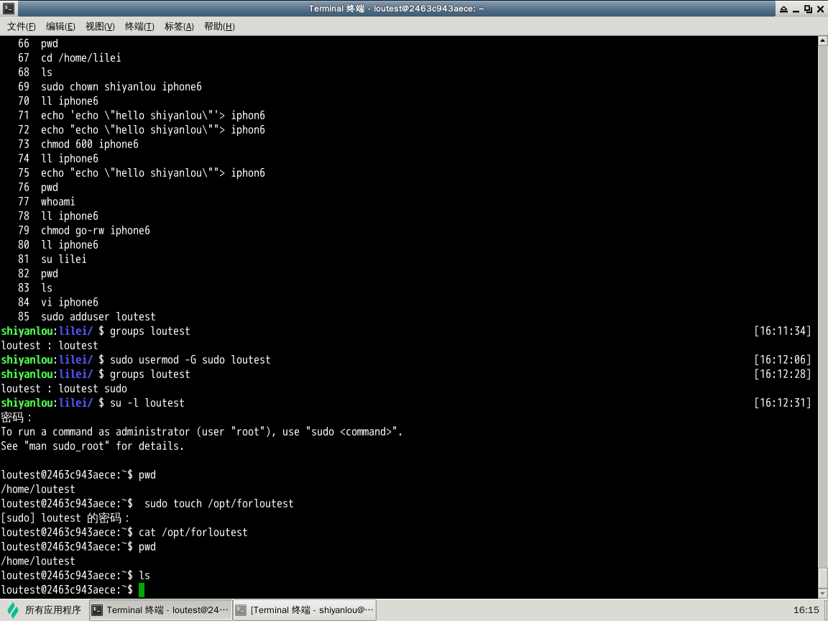Maximize the terminal window
Image resolution: width=828 pixels, height=644 pixels.
[808, 9]
